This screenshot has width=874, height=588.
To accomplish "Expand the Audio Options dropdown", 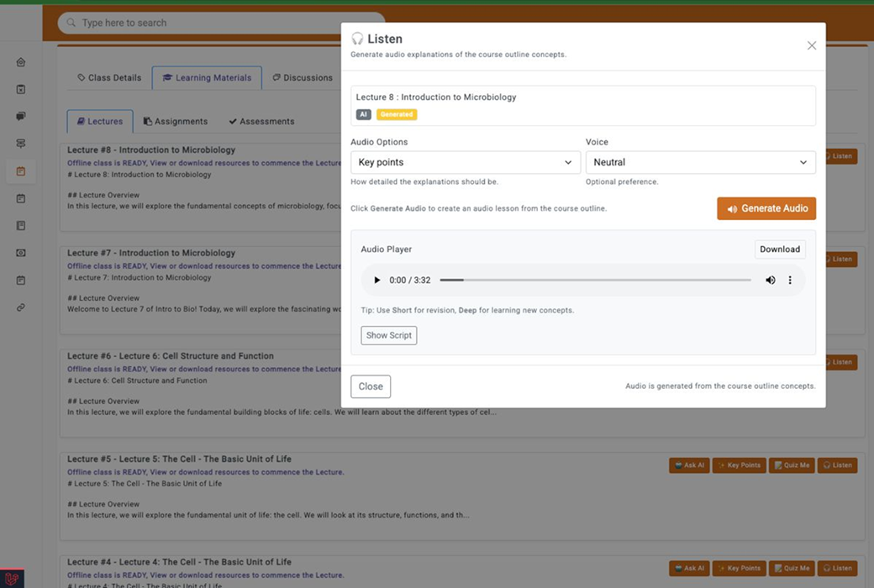I will 465,162.
